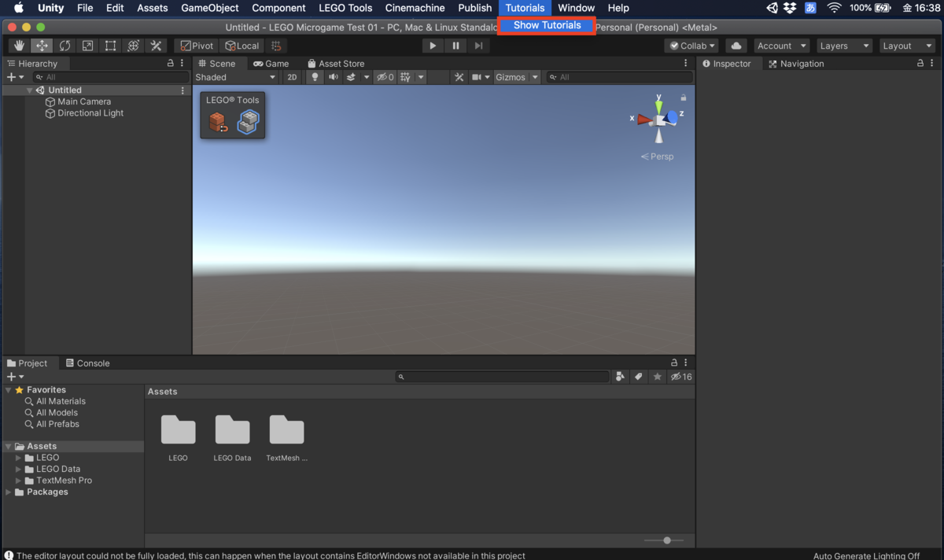Open cloud services panel
The image size is (944, 560).
pos(736,46)
